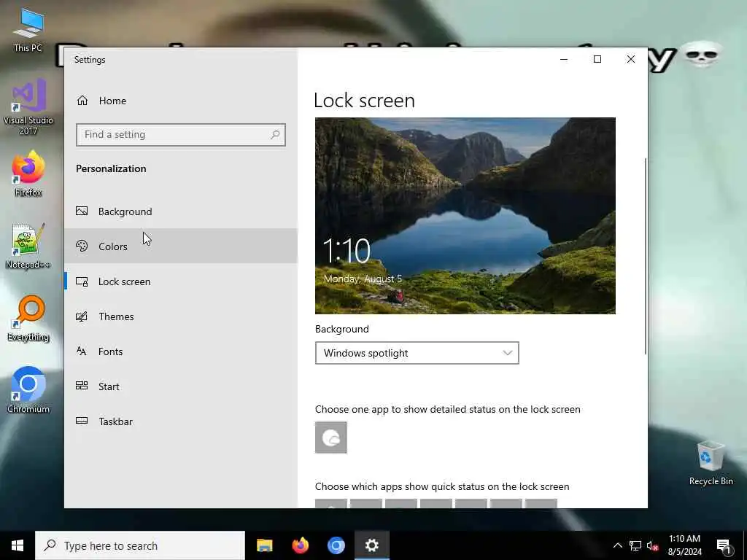Launch Chromium from the taskbar
Image resolution: width=747 pixels, height=560 pixels.
pos(336,545)
